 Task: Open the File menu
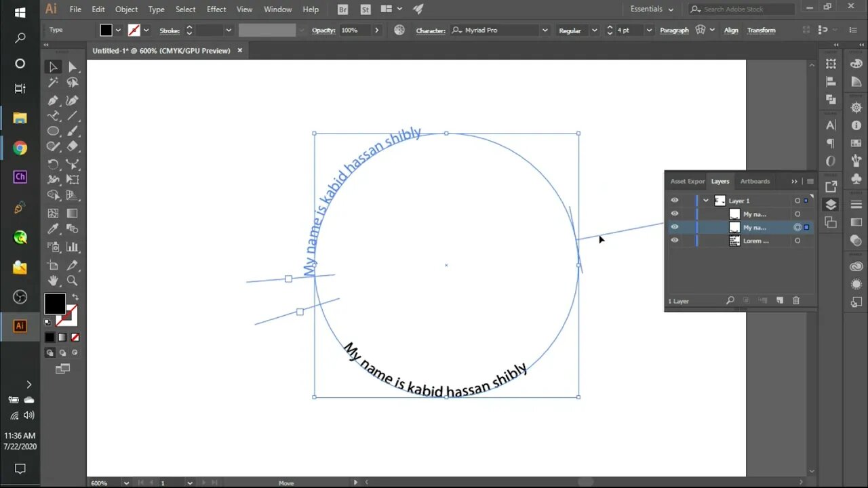point(75,9)
